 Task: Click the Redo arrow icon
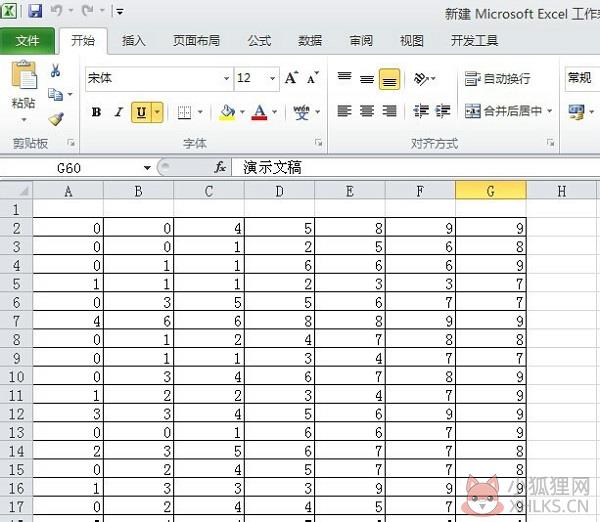coord(88,11)
